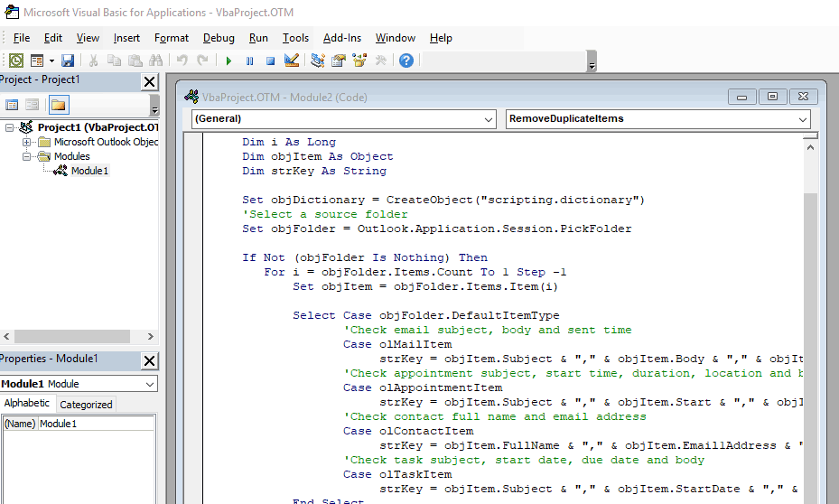The width and height of the screenshot is (839, 504).
Task: Click the Project pane right scroll arrow
Action: coord(150,337)
